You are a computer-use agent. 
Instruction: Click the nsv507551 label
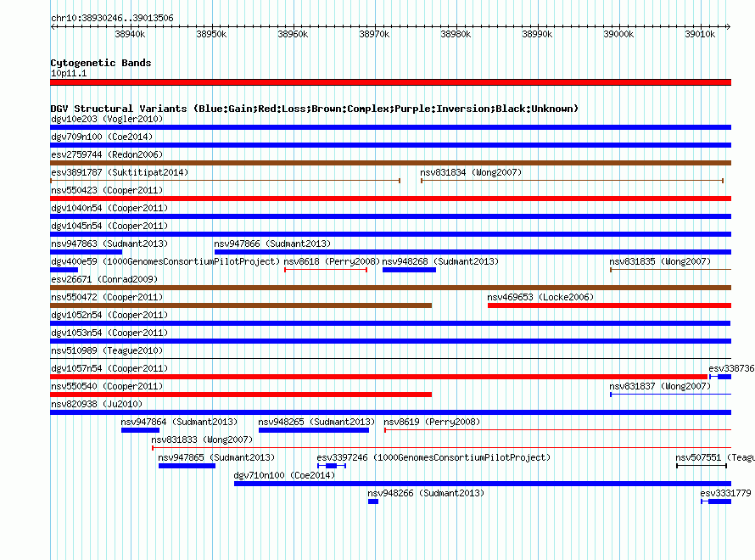pyautogui.click(x=714, y=457)
